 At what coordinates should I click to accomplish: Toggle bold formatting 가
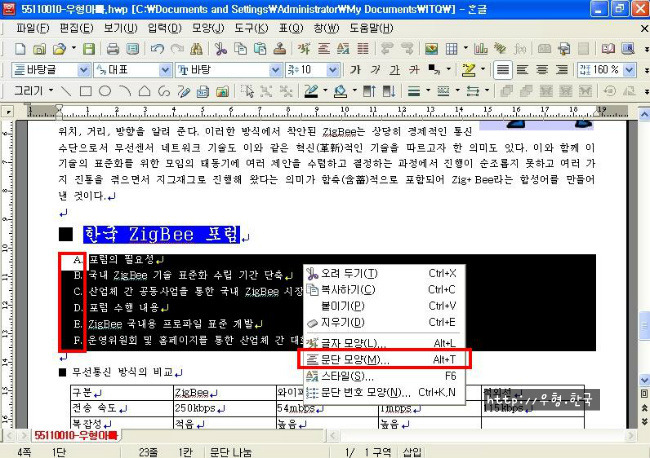(x=355, y=70)
